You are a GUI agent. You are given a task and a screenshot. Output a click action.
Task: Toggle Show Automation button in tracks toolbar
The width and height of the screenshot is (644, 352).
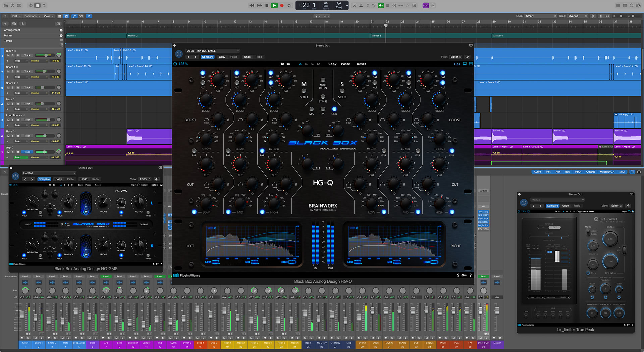click(74, 16)
